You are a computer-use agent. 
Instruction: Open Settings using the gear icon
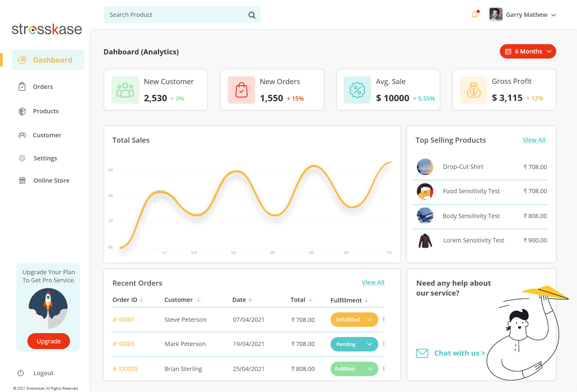(22, 158)
